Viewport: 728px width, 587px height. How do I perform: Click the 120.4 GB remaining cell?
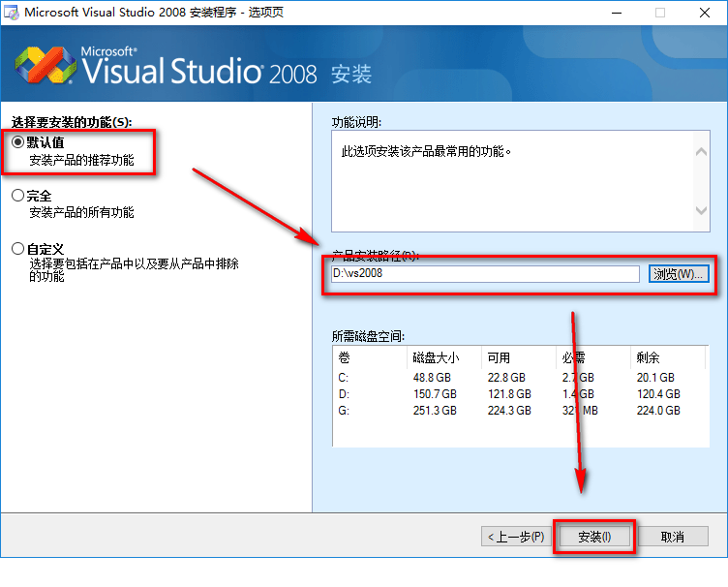[x=658, y=394]
